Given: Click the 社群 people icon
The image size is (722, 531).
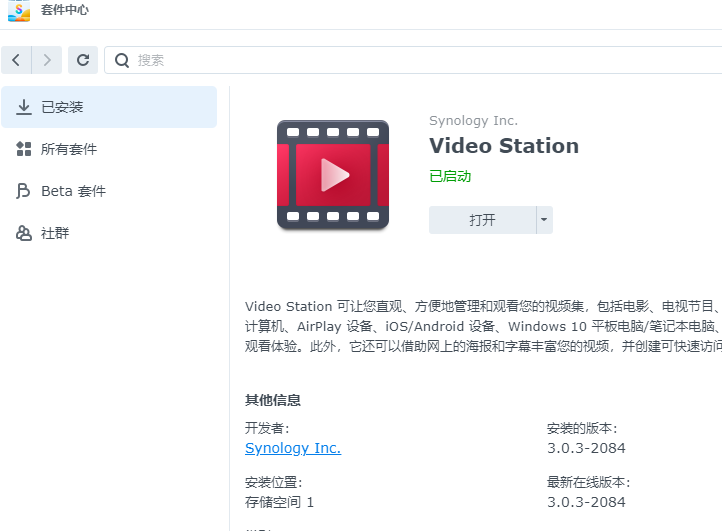Looking at the screenshot, I should [24, 233].
